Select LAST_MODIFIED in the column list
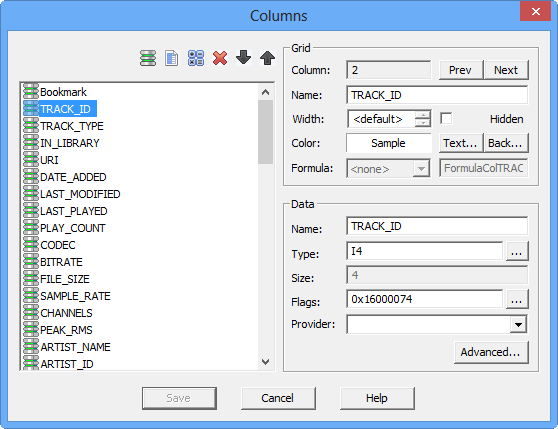 pos(80,194)
